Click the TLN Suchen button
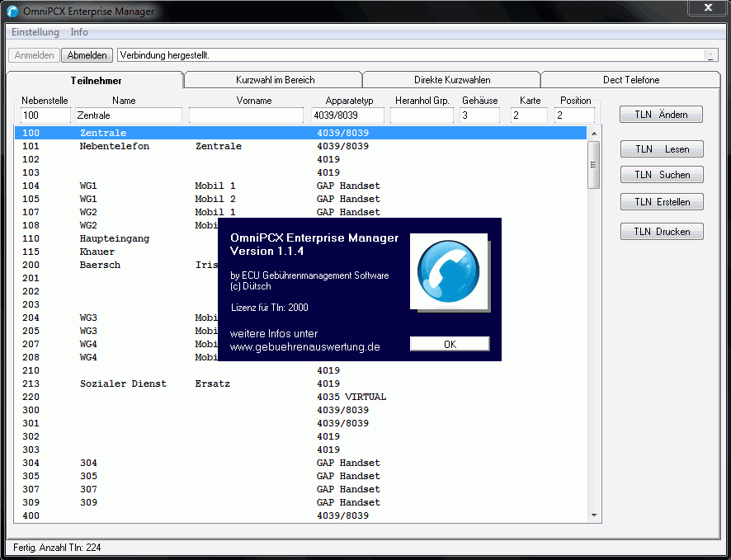The width and height of the screenshot is (731, 560). [662, 175]
